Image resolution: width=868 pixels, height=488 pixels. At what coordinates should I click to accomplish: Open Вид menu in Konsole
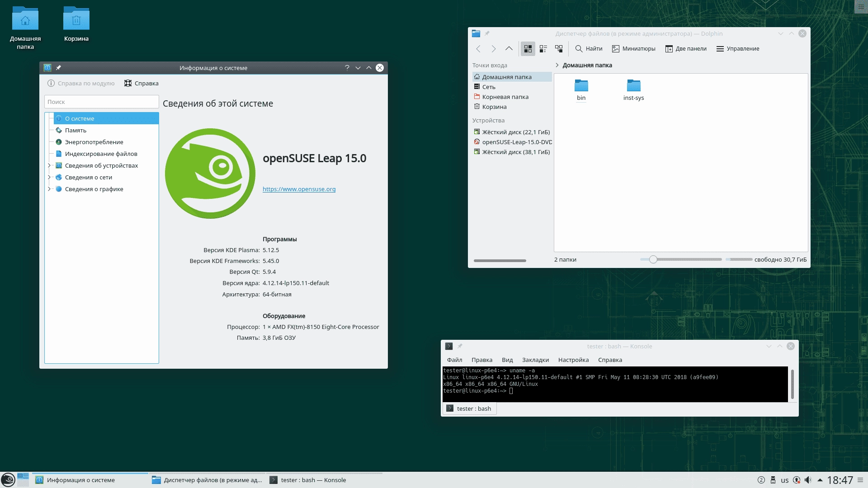coord(507,360)
